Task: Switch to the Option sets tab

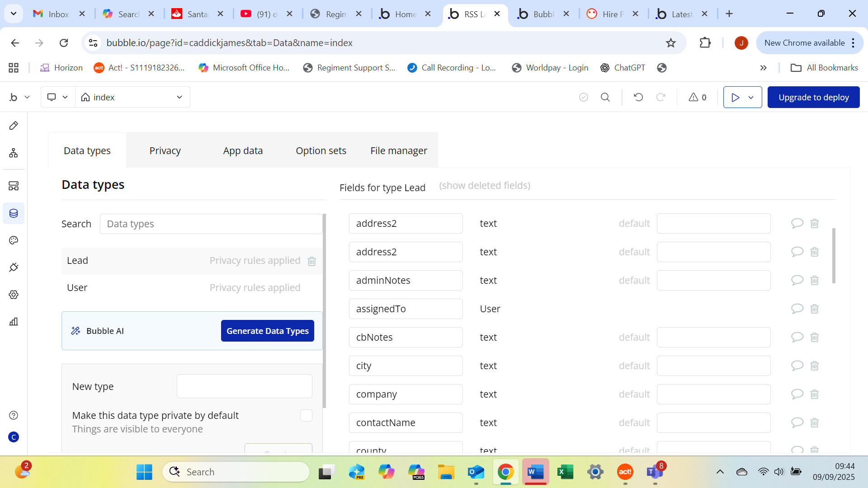Action: click(x=321, y=150)
